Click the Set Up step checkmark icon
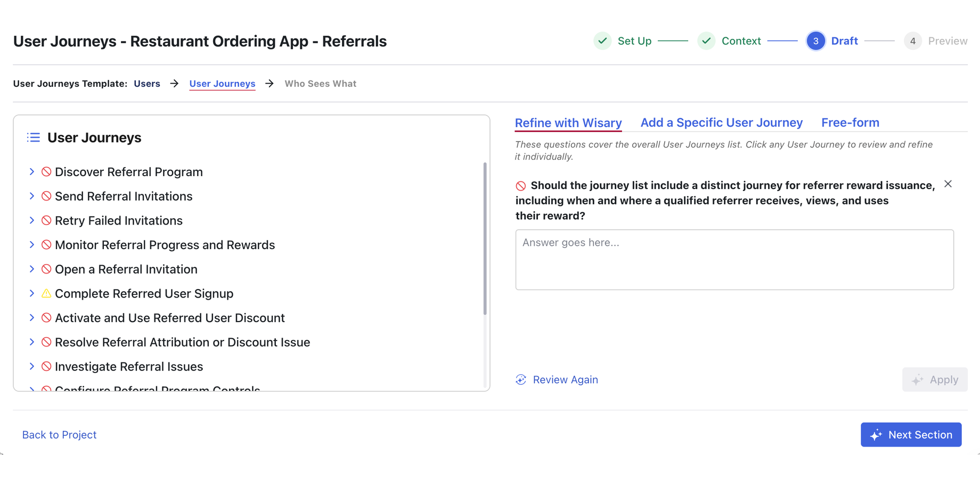The width and height of the screenshot is (980, 479). 602,41
